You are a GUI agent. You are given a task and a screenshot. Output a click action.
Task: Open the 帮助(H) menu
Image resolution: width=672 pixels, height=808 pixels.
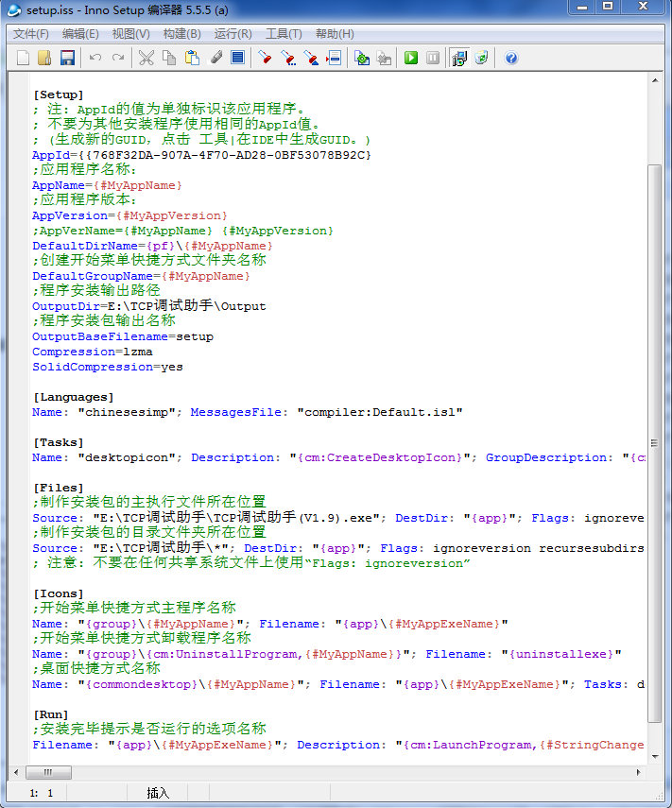point(335,34)
